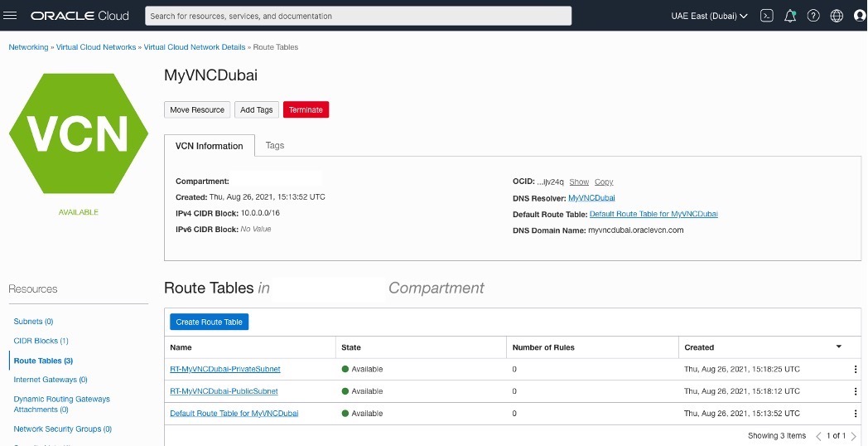This screenshot has width=868, height=446.
Task: Click the Add Tags button
Action: pos(257,109)
